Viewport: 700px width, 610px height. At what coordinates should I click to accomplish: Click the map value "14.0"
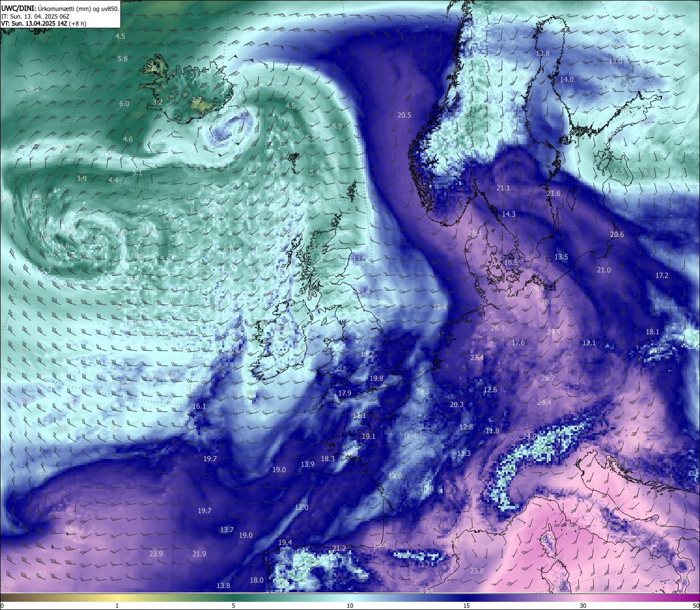click(x=567, y=79)
